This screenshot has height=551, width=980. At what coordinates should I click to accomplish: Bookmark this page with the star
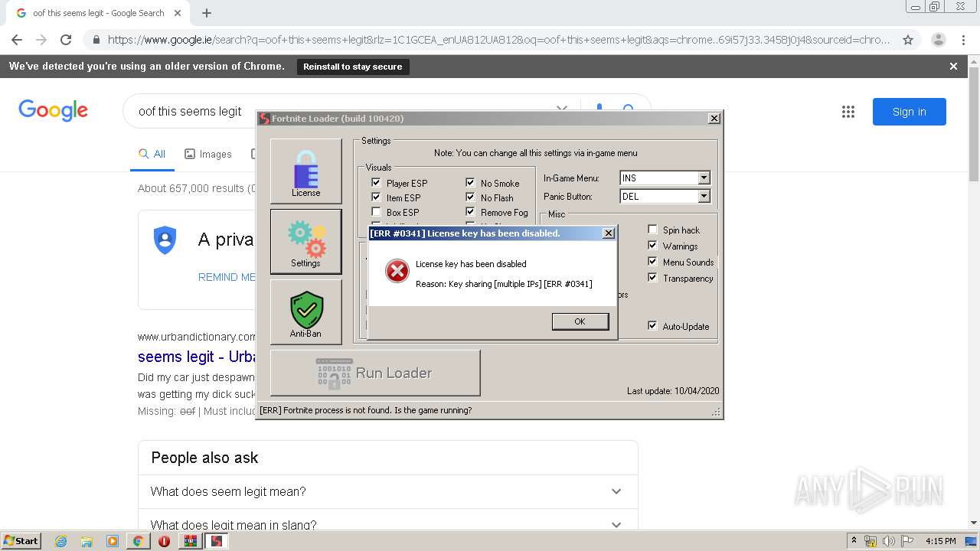click(908, 40)
